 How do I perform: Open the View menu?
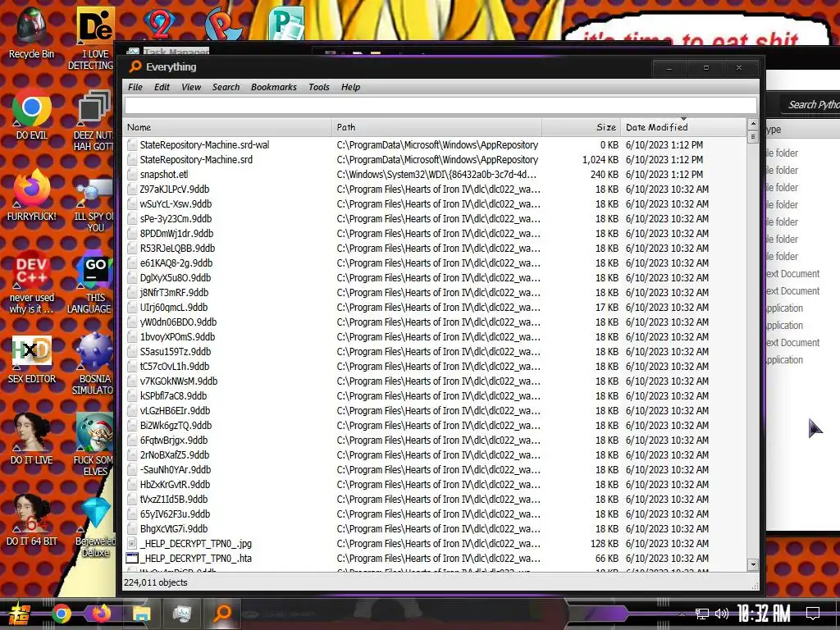pos(191,87)
